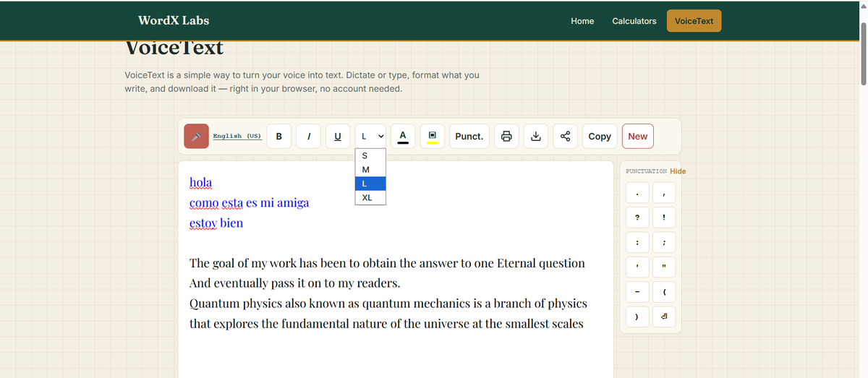868x378 pixels.
Task: Open the text color picker
Action: (x=403, y=136)
